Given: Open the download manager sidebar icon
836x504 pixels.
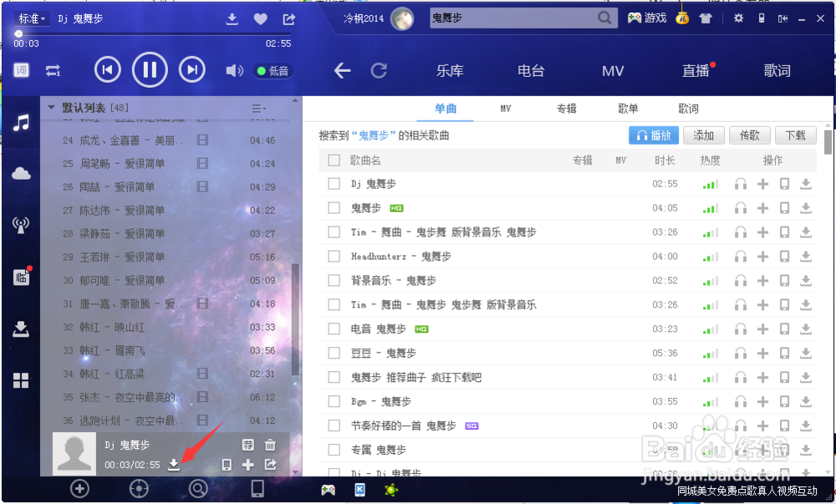Looking at the screenshot, I should pyautogui.click(x=21, y=328).
